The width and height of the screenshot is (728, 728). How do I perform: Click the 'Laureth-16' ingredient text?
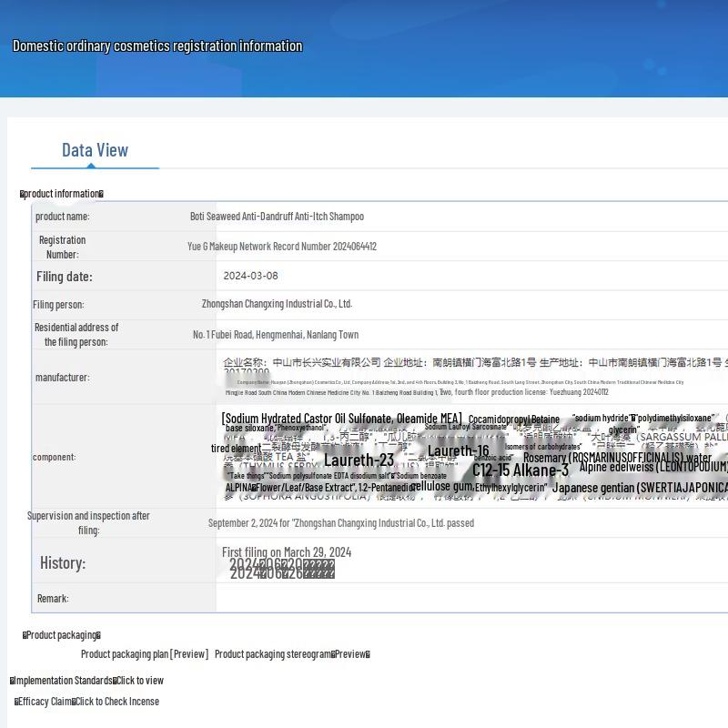[459, 450]
